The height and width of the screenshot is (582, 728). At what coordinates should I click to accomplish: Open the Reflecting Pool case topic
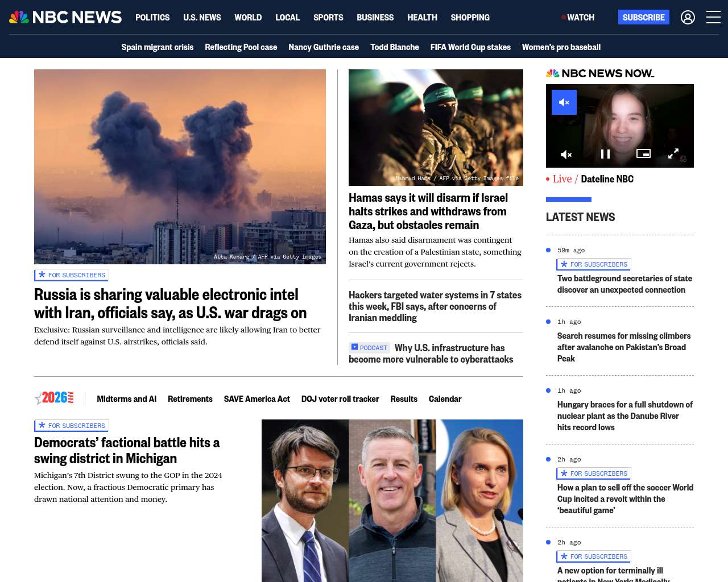(x=241, y=47)
